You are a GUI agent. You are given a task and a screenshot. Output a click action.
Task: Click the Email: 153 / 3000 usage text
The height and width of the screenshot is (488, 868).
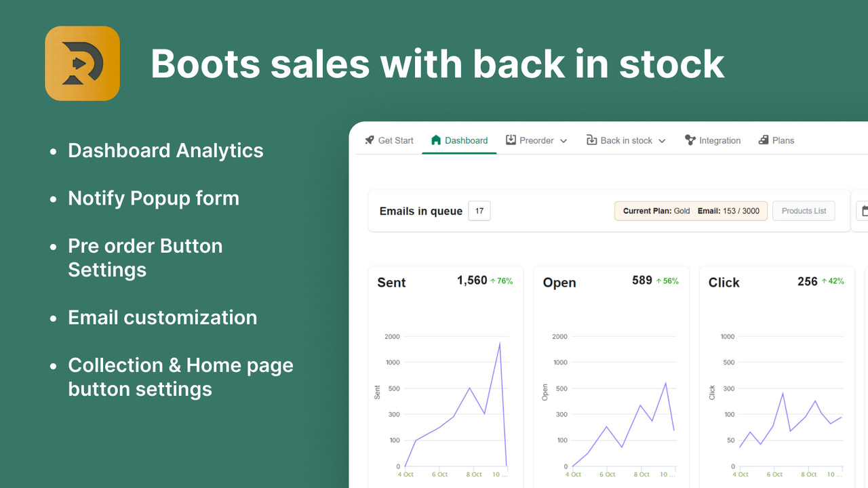[728, 211]
